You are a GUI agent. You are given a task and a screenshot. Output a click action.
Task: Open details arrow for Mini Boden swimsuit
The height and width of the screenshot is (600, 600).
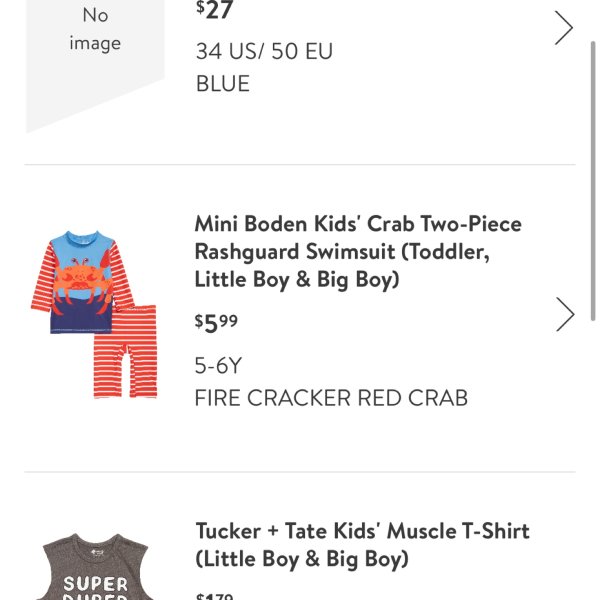565,314
